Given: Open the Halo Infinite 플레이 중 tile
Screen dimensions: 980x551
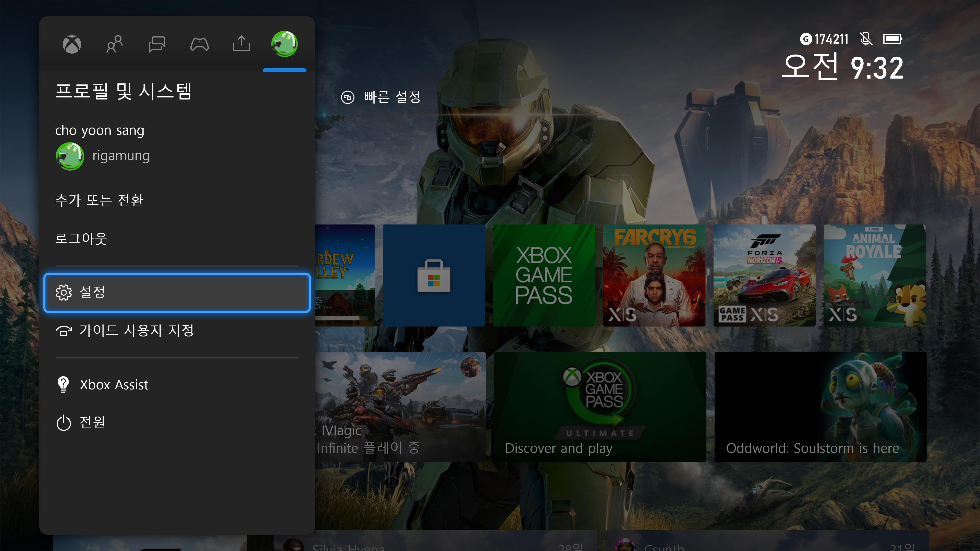Looking at the screenshot, I should click(400, 407).
